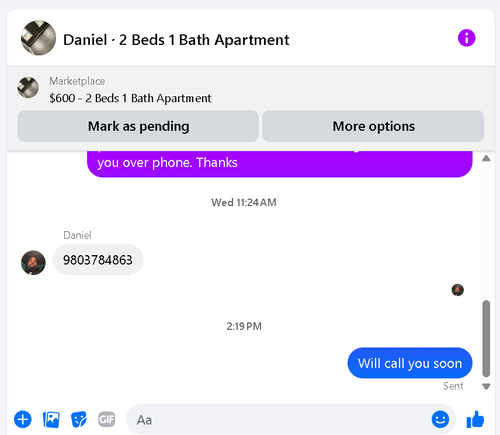The height and width of the screenshot is (435, 500).
Task: Click the small seen-by avatar indicator
Action: tap(458, 290)
